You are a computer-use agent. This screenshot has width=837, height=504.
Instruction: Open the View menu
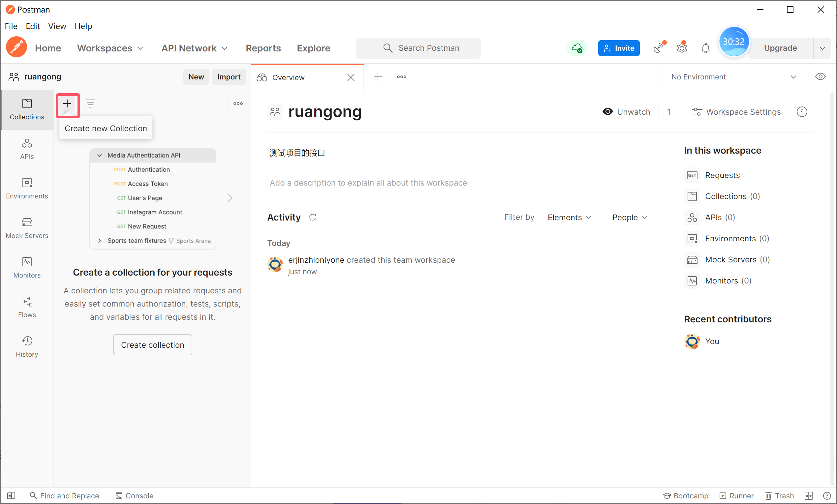(57, 26)
